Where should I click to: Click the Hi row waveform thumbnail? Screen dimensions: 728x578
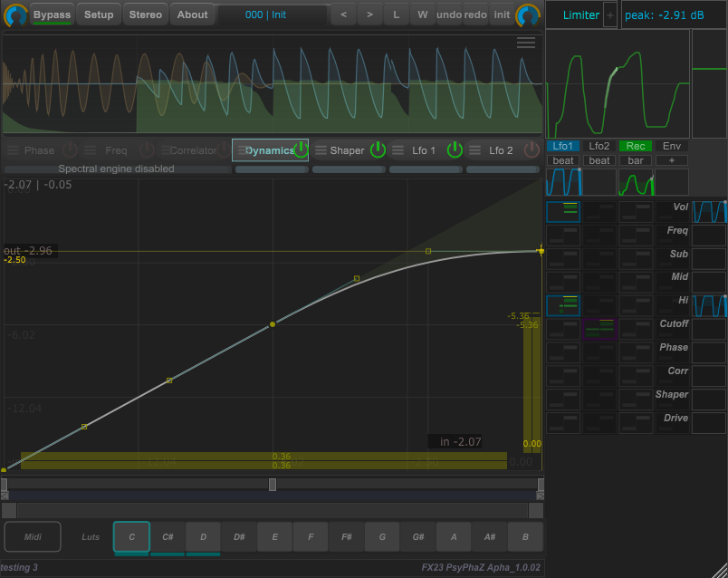[x=709, y=305]
